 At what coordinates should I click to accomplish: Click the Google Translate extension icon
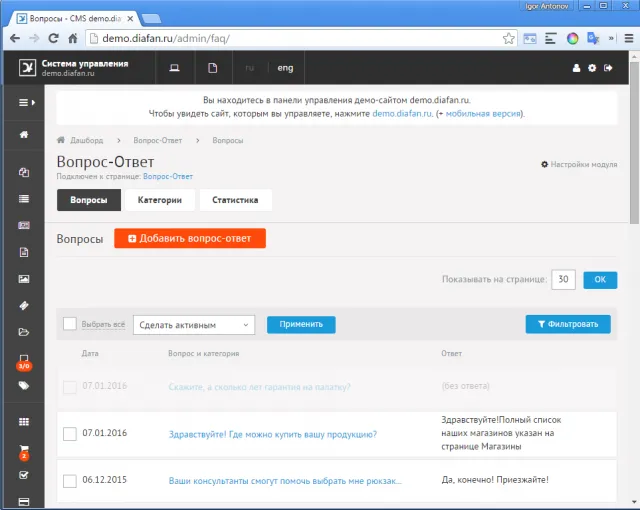click(593, 38)
